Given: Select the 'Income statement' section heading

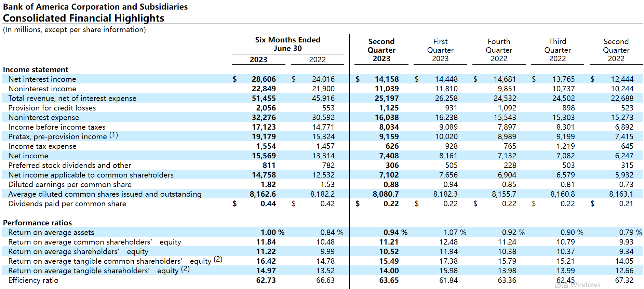Looking at the screenshot, I should pos(36,69).
